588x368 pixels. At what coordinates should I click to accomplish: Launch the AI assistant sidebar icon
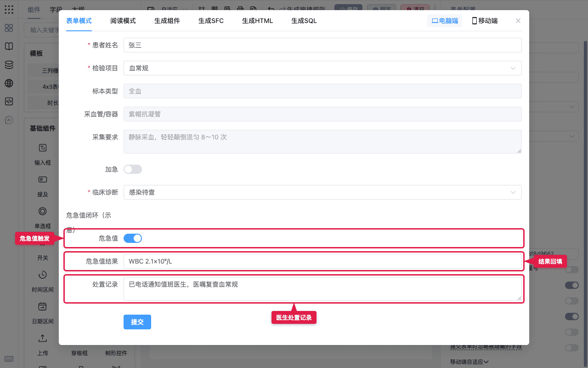[x=9, y=120]
